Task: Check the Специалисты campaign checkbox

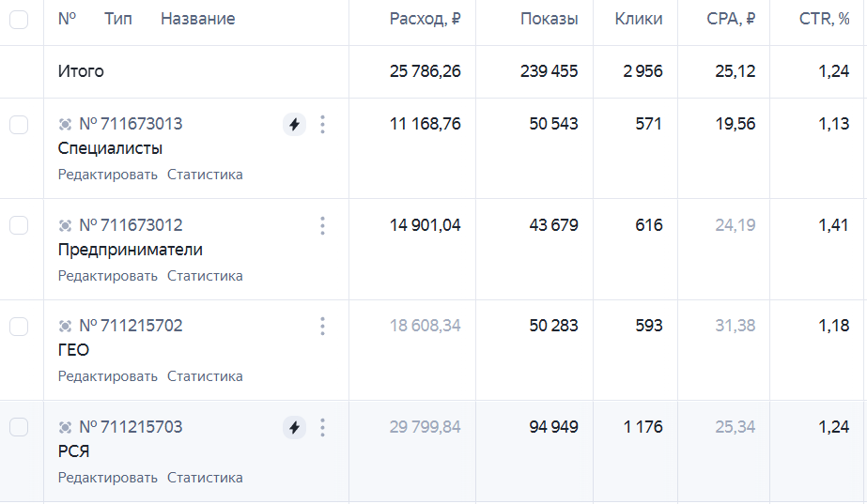Action: pyautogui.click(x=19, y=124)
